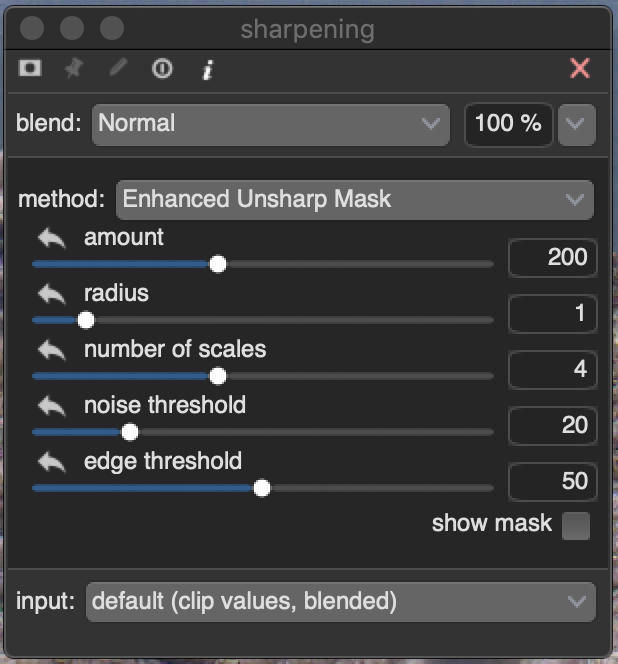Click the noise threshold value field
The image size is (618, 664).
pyautogui.click(x=553, y=426)
